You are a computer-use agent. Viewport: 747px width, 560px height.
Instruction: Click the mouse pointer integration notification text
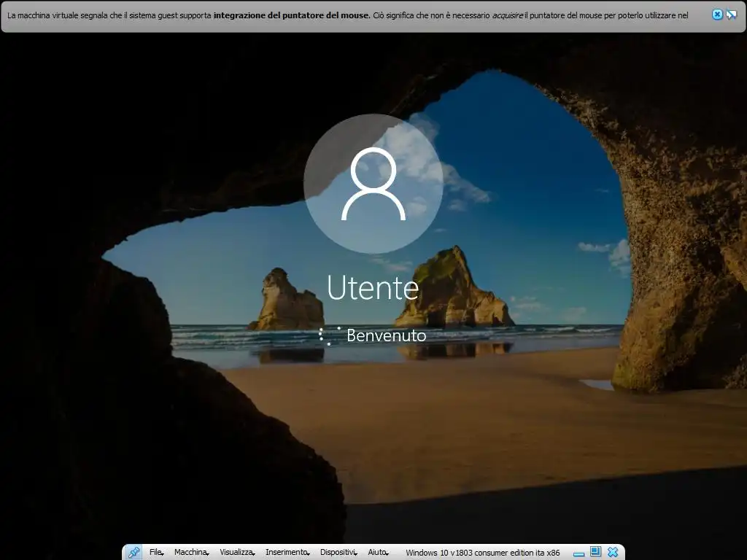tap(348, 15)
